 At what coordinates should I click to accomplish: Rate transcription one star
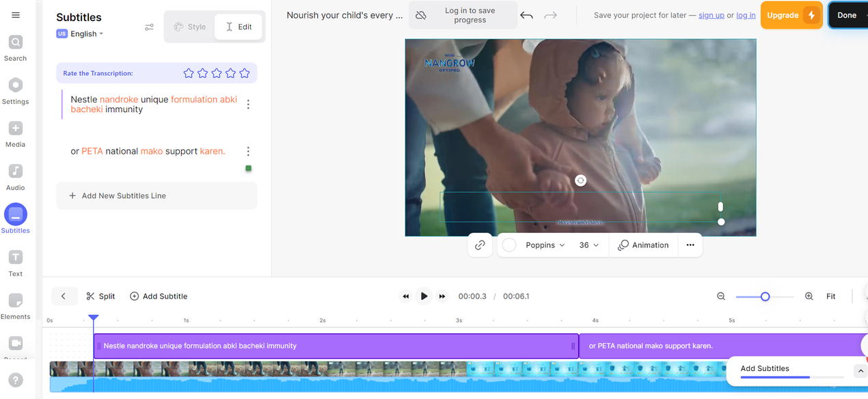pos(189,73)
